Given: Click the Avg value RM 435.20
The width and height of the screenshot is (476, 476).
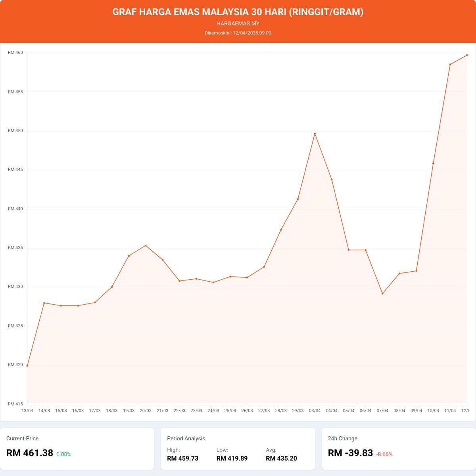Looking at the screenshot, I should tap(281, 459).
